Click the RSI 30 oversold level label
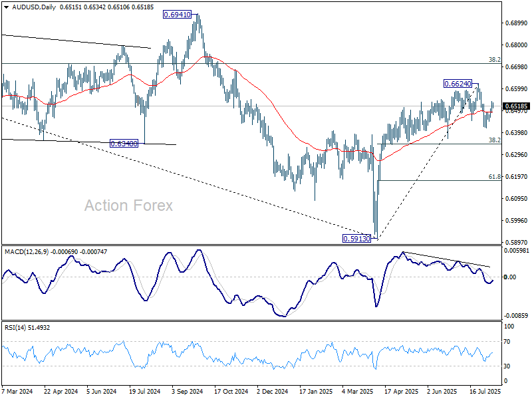532x399 pixels. 507,366
